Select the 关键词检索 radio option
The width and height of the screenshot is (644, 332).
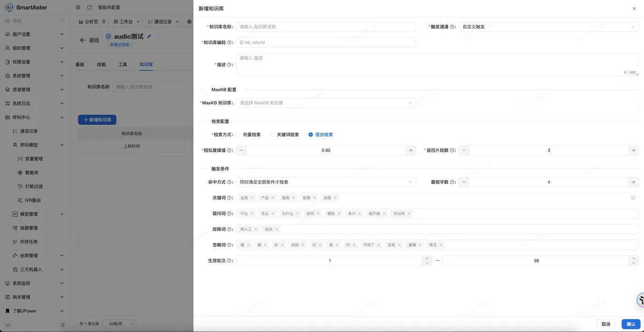(285, 135)
